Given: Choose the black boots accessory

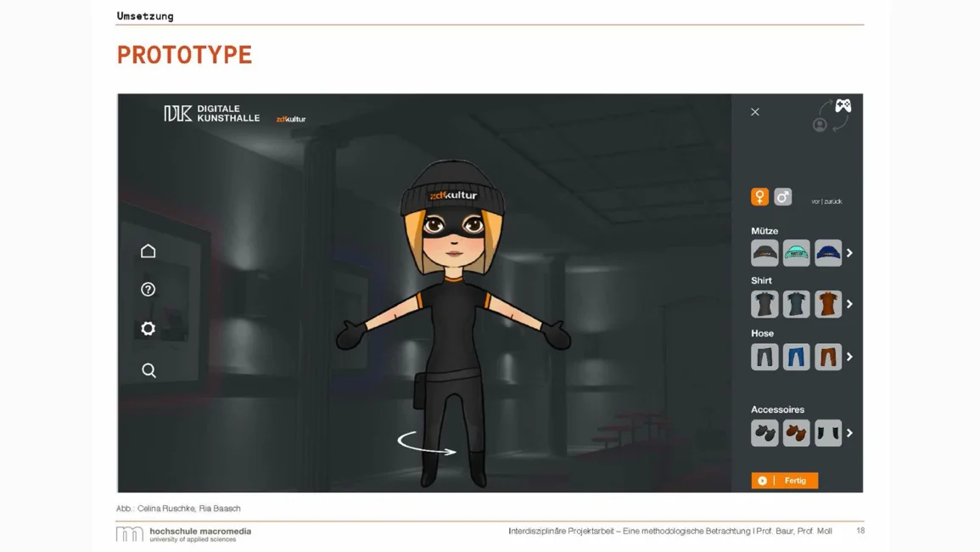Looking at the screenshot, I should (x=828, y=433).
